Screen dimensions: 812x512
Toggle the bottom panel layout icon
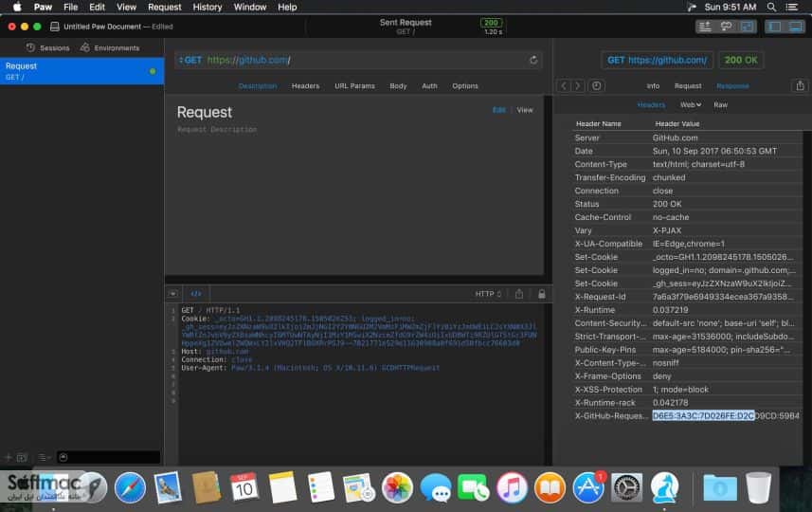click(796, 27)
